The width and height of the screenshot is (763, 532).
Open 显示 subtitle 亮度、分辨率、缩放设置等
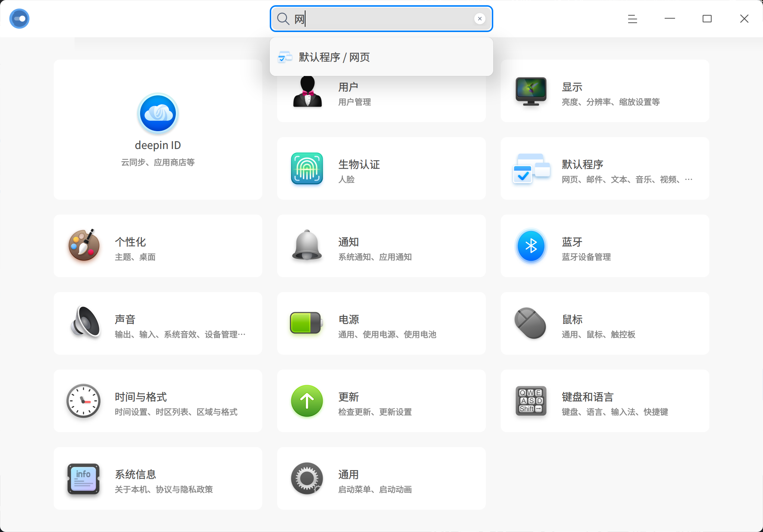coord(611,102)
